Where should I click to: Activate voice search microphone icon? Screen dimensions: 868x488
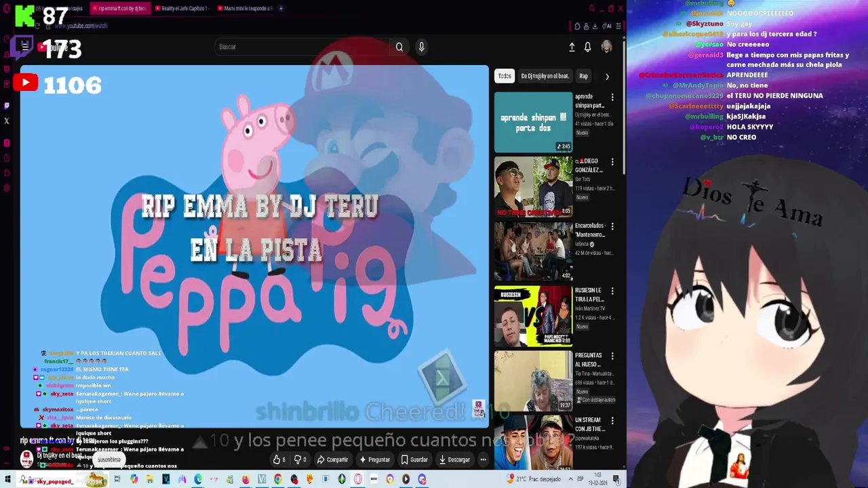[421, 47]
